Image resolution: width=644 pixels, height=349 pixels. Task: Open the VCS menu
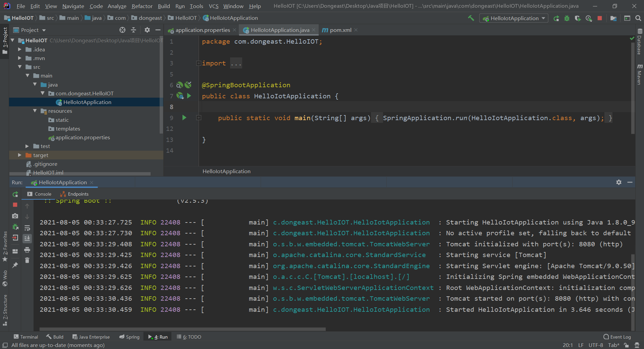(213, 6)
